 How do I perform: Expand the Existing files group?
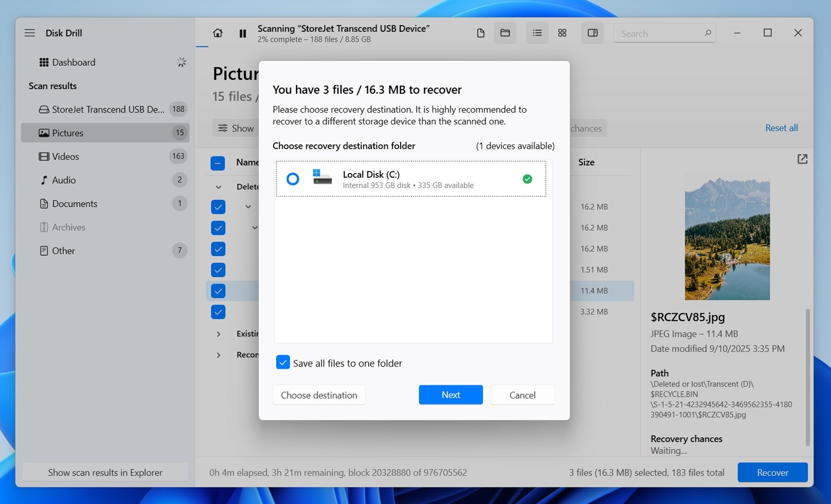(218, 334)
